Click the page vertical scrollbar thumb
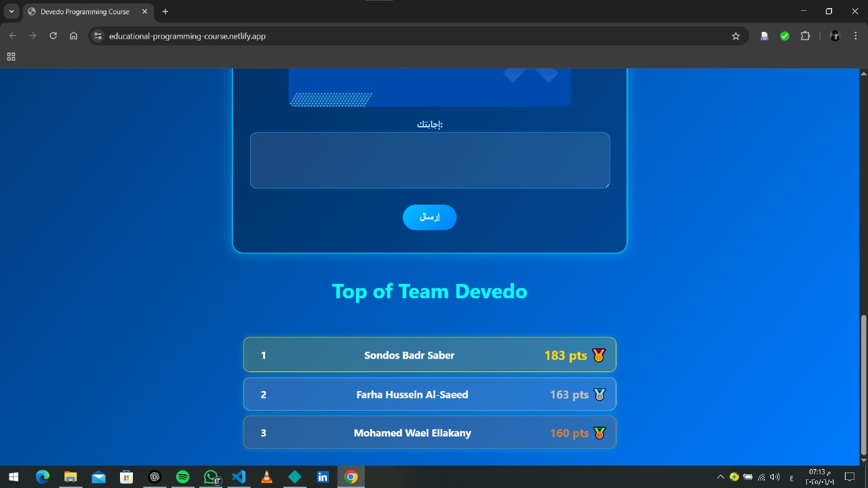 coord(863,385)
